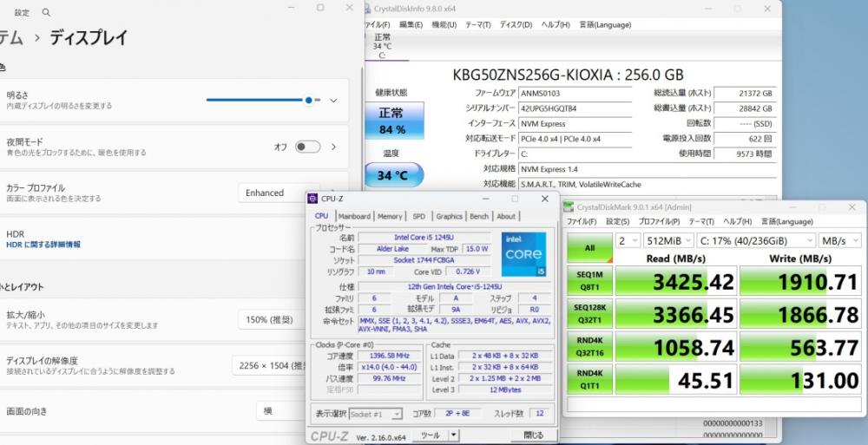
Task: Open the test count dropdown showing 2
Action: (628, 241)
